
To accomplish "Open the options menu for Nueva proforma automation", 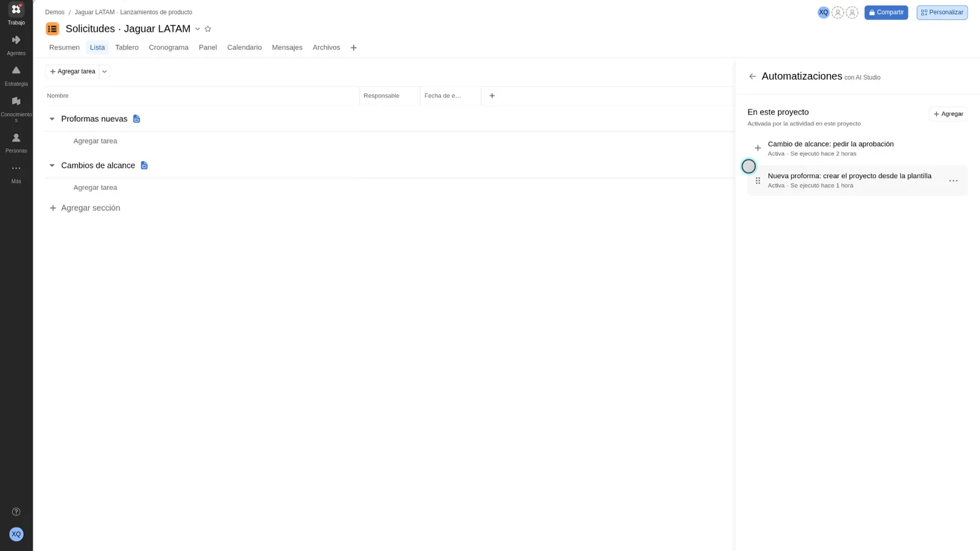I will point(953,181).
